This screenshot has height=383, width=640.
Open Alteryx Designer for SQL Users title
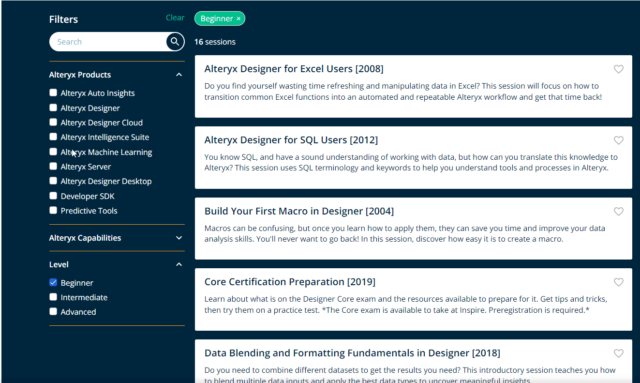pyautogui.click(x=291, y=140)
